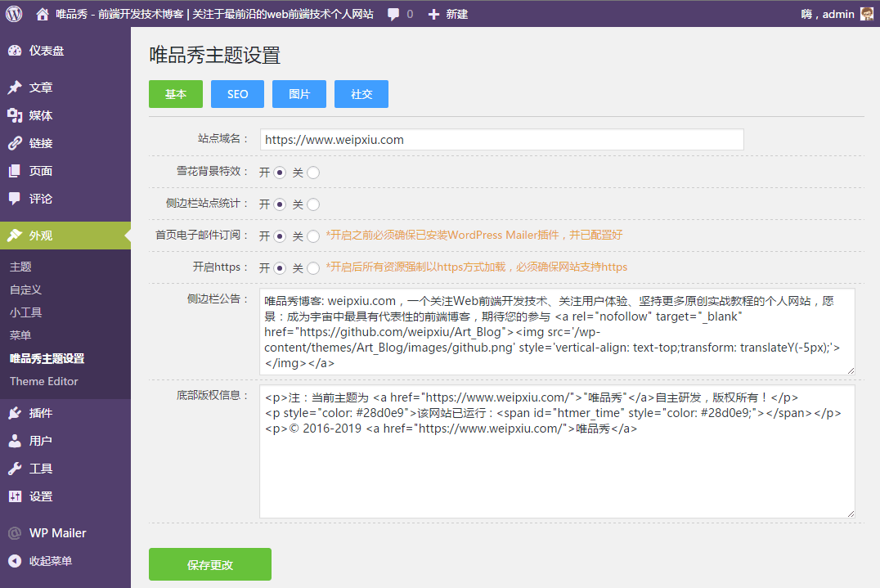Screen dimensions: 880x588
Task: Click the 收起菜单 label
Action: click(x=51, y=561)
